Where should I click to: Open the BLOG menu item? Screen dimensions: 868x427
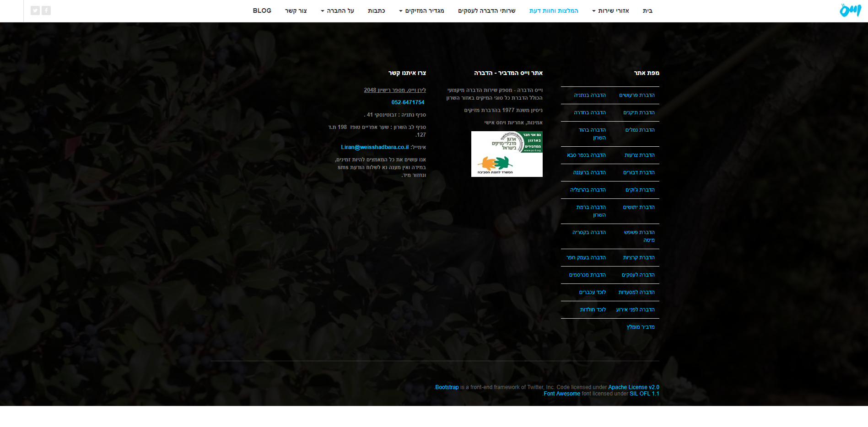click(x=262, y=11)
